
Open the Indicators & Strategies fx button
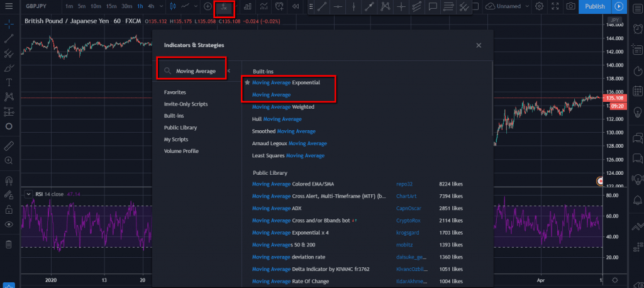click(x=224, y=7)
